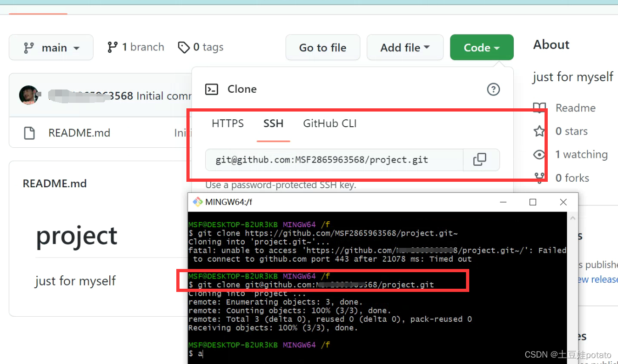Click the 'Receiving objects: 100%' terminal line
Image resolution: width=618 pixels, height=364 pixels.
(273, 328)
